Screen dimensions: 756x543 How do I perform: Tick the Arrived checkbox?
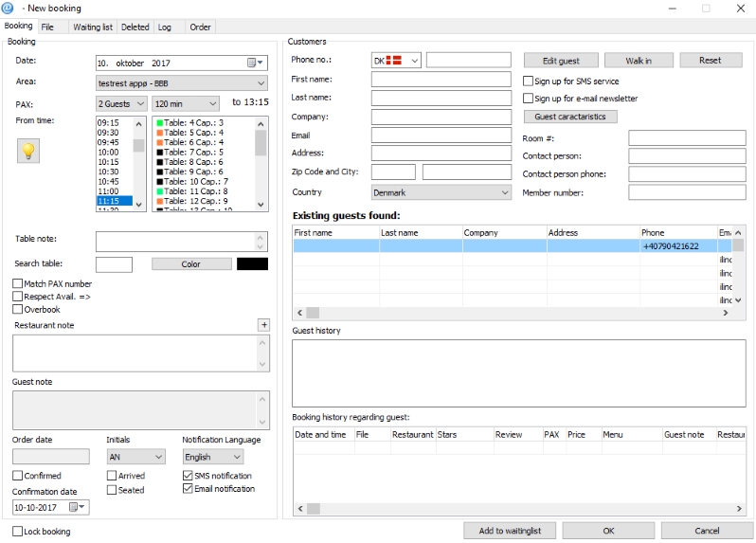pyautogui.click(x=112, y=476)
